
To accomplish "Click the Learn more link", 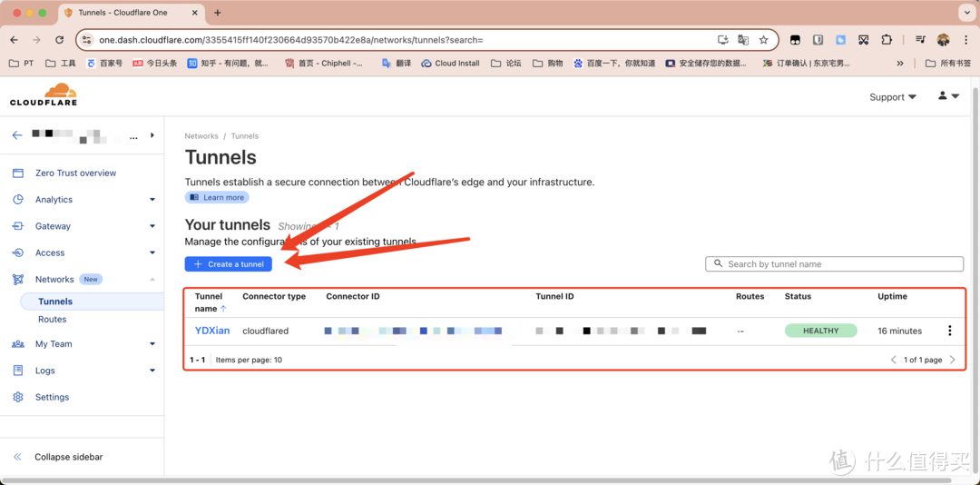I will coord(217,197).
